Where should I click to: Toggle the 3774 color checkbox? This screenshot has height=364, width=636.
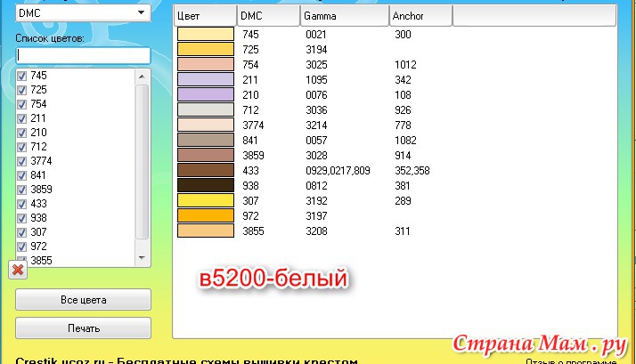tap(22, 160)
